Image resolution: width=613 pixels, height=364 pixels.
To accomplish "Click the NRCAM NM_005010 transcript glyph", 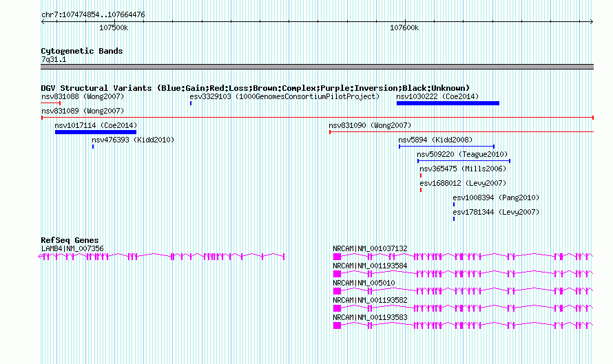I will click(464, 291).
